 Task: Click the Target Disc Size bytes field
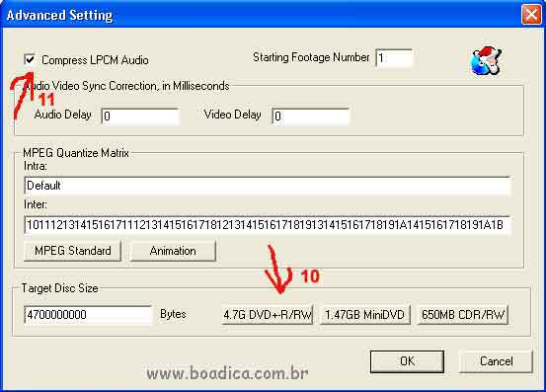(x=88, y=315)
